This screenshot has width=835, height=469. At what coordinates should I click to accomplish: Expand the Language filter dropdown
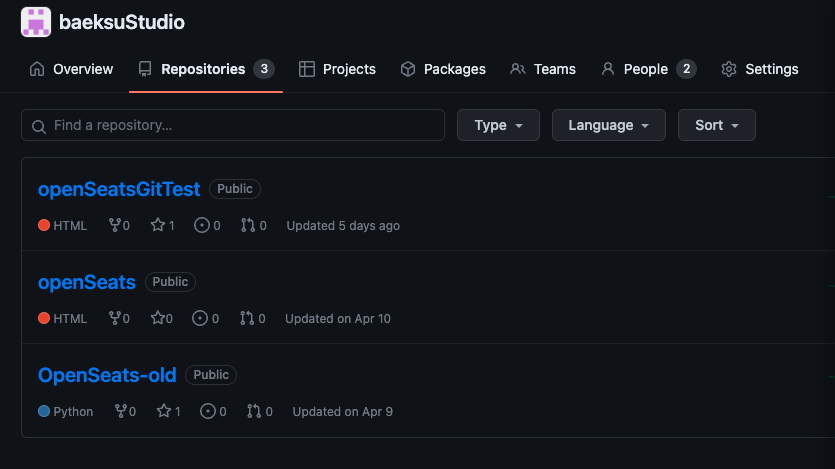pyautogui.click(x=609, y=125)
